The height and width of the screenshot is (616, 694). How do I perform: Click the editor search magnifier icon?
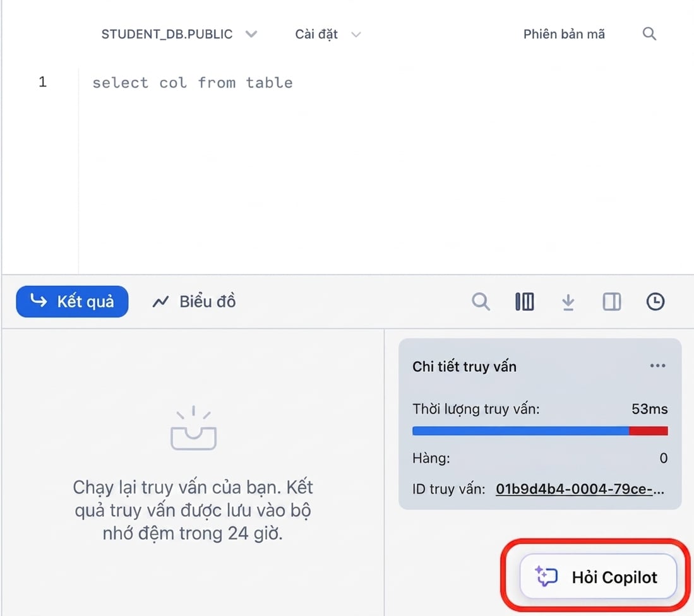649,33
